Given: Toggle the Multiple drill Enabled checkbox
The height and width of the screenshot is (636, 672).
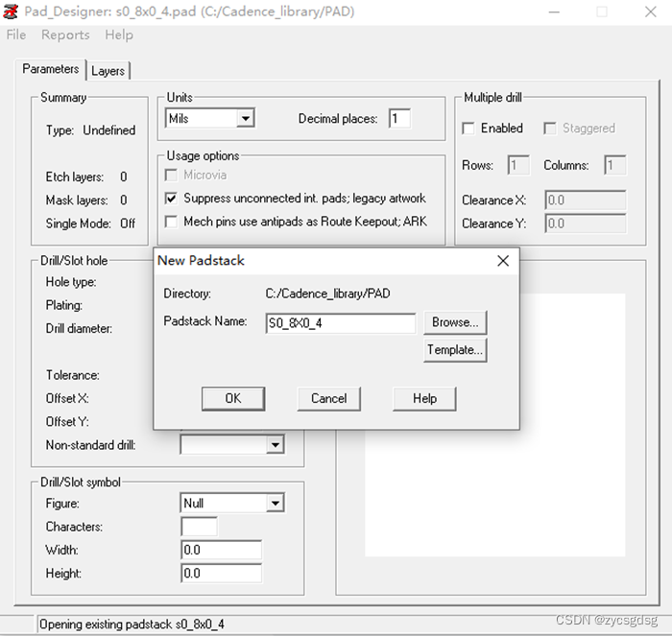Looking at the screenshot, I should (468, 129).
